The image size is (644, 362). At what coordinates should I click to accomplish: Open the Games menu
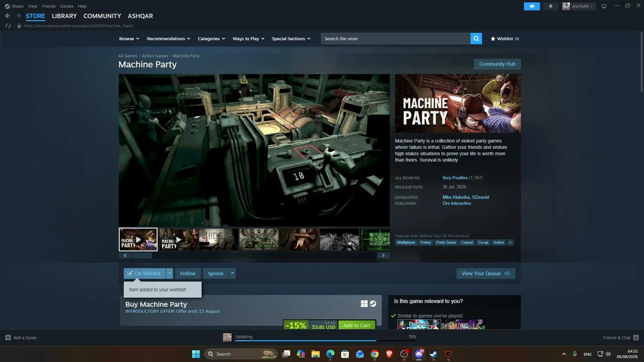click(x=66, y=6)
